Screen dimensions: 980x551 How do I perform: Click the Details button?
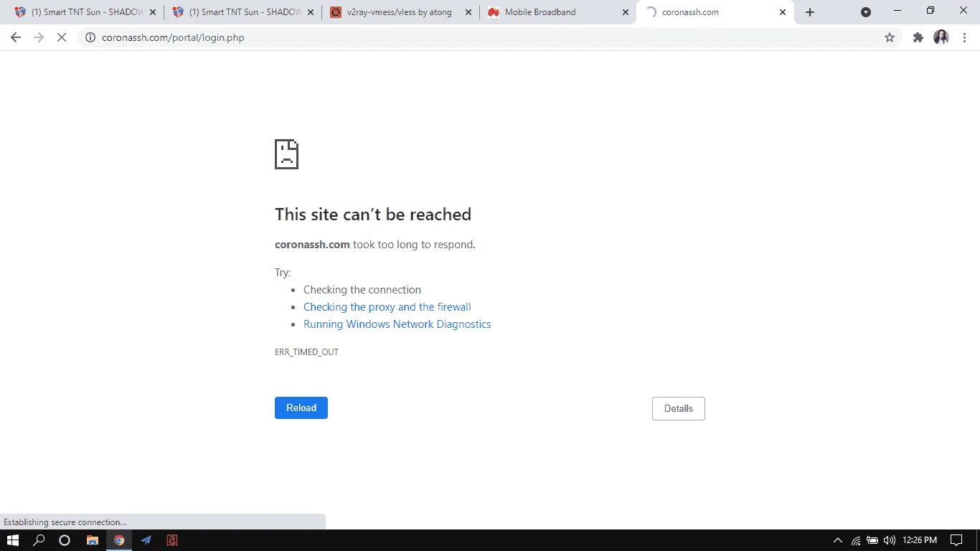click(x=678, y=408)
